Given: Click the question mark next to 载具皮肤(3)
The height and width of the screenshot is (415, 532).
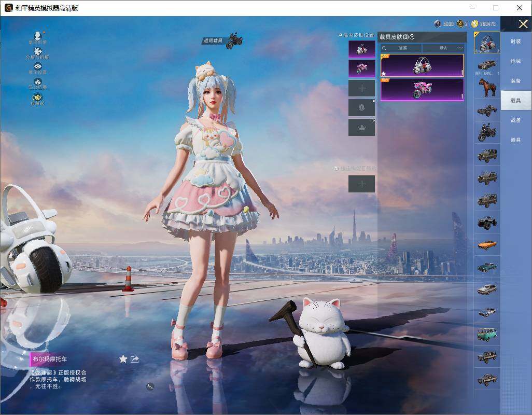Looking at the screenshot, I should point(412,37).
